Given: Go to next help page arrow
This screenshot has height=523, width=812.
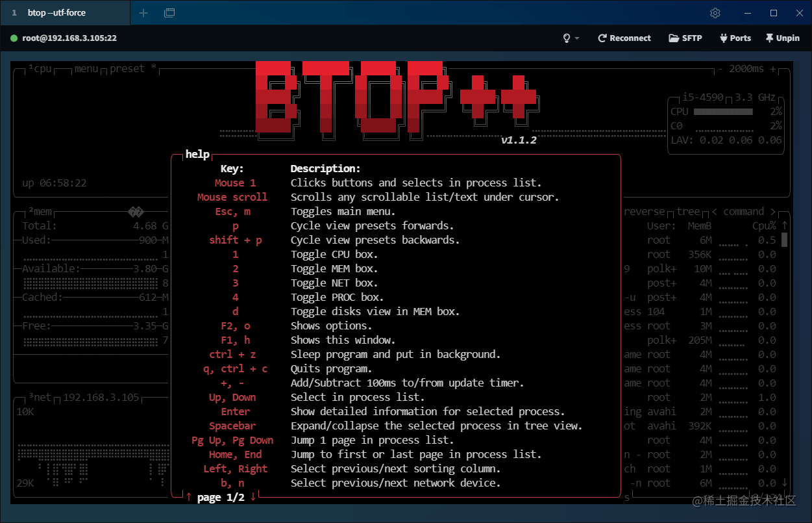Looking at the screenshot, I should click(253, 497).
